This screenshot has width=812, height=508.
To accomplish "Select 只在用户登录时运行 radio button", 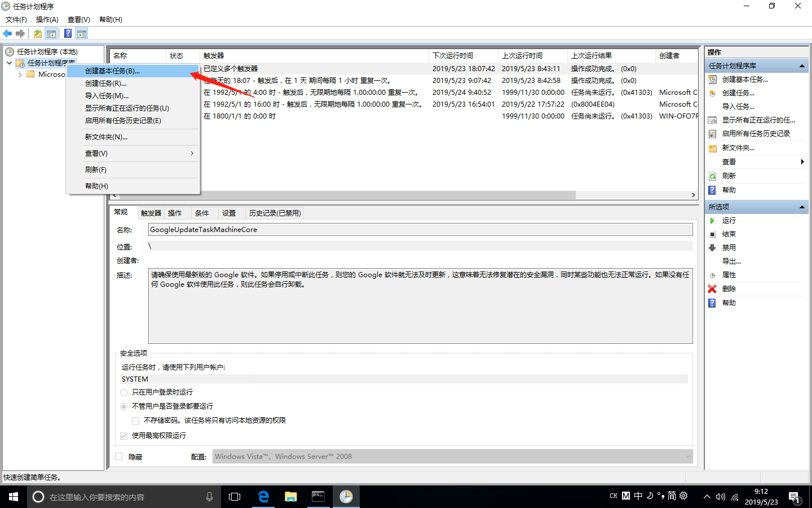I will tap(124, 392).
